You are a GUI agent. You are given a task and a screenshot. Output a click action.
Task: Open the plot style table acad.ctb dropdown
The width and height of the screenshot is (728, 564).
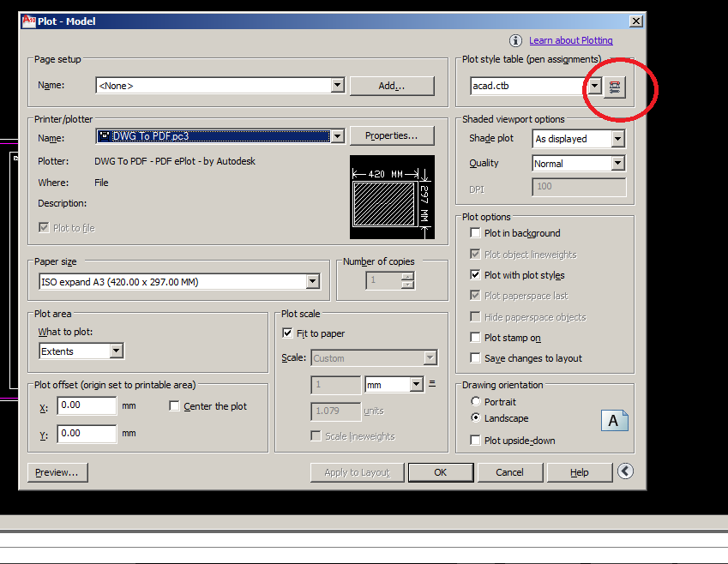coord(595,86)
